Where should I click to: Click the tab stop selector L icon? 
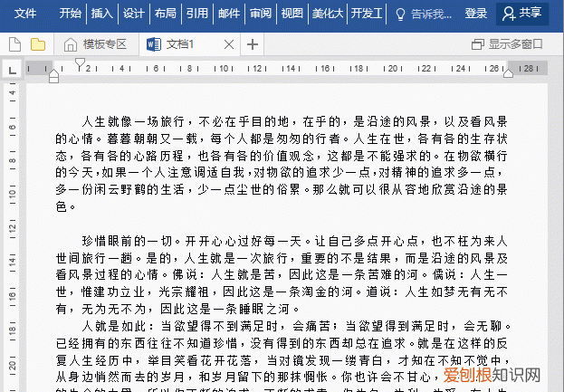click(x=13, y=70)
